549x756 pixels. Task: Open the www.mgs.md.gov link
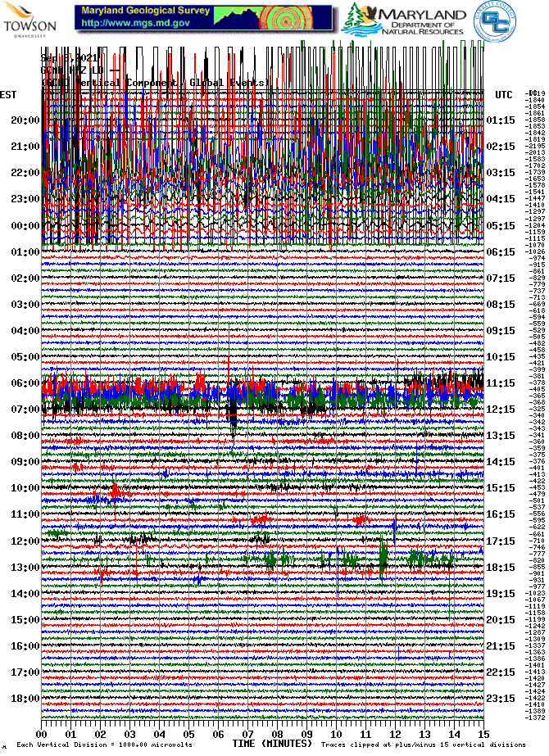(134, 24)
